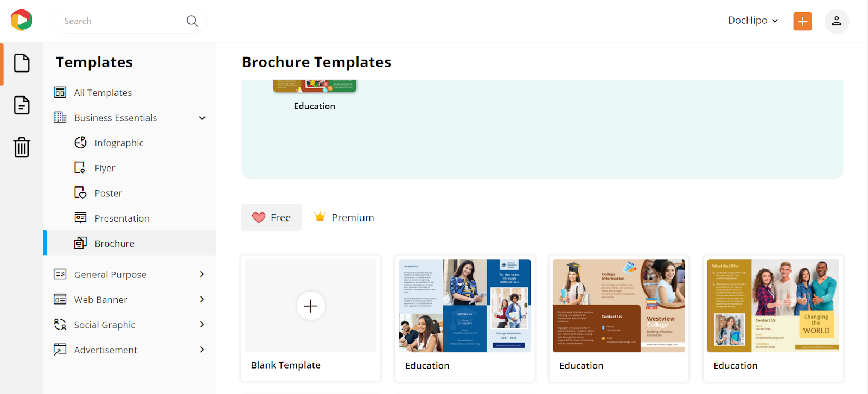Click the Poster icon in sidebar
The height and width of the screenshot is (394, 868).
tap(80, 193)
